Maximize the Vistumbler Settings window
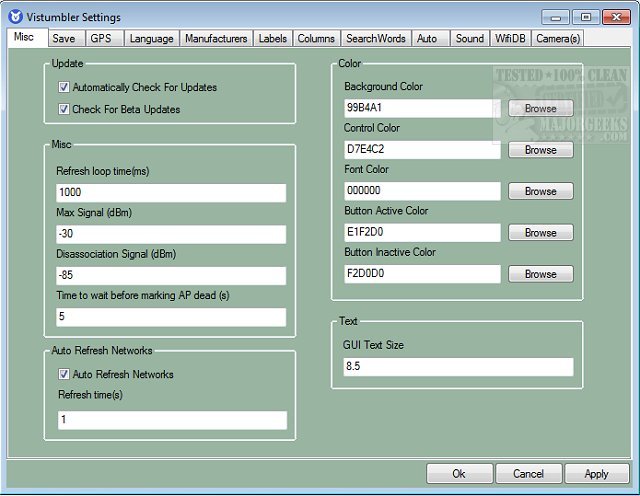This screenshot has width=640, height=496. click(x=586, y=17)
